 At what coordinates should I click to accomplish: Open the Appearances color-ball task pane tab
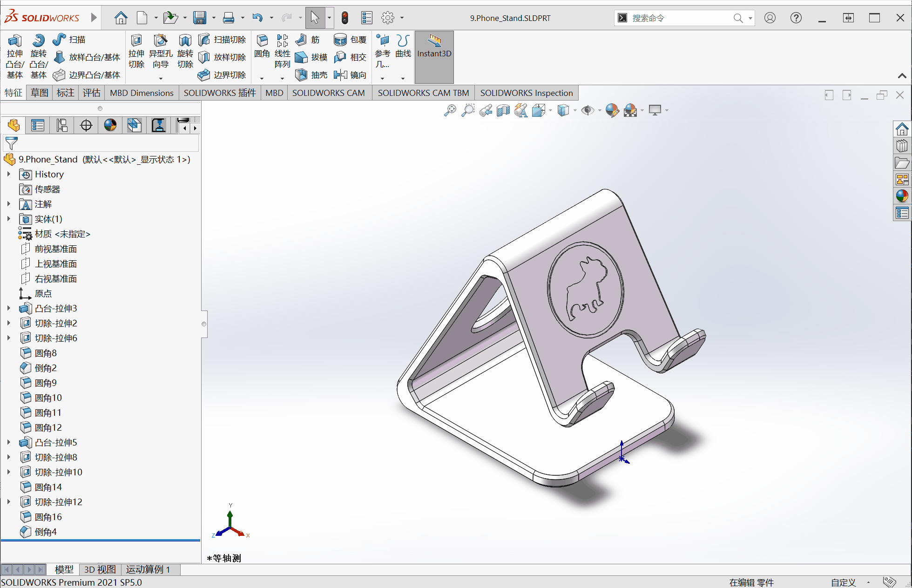[902, 196]
